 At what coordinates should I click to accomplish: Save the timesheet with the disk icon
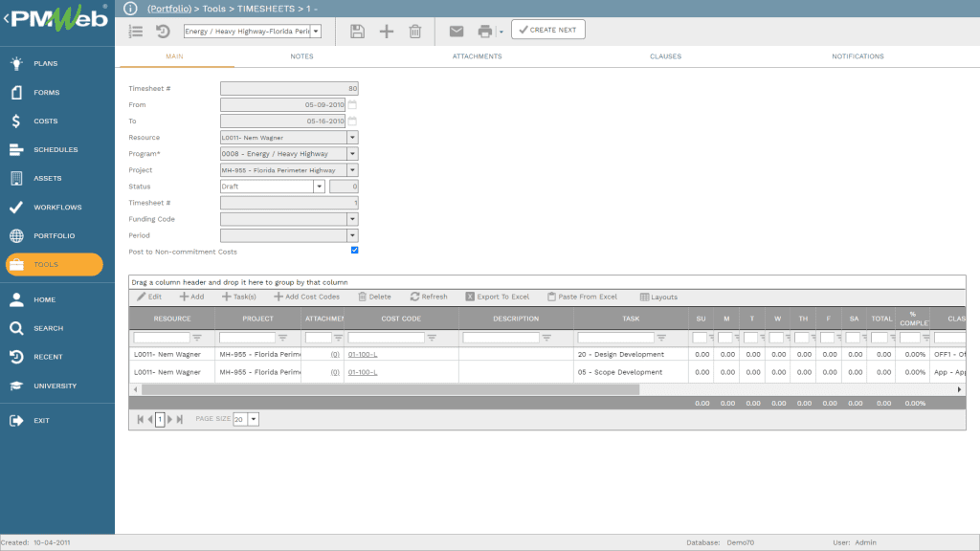pos(357,32)
